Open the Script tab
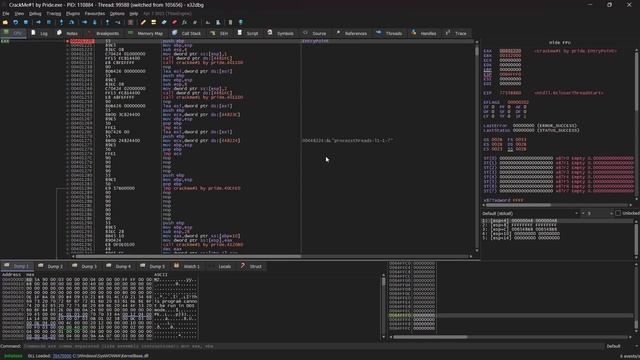Screen dimensions: 640x360 coord(248,33)
